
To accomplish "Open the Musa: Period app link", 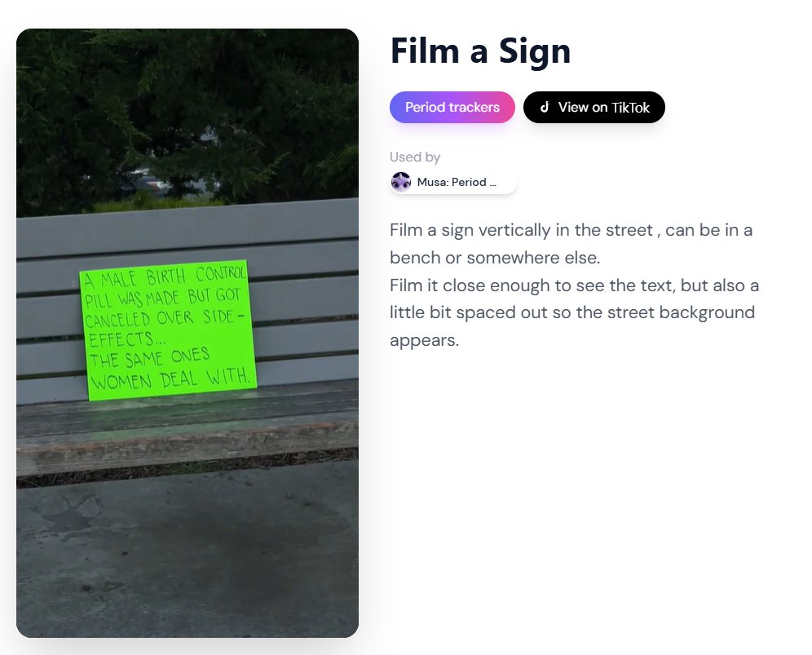I will click(457, 182).
